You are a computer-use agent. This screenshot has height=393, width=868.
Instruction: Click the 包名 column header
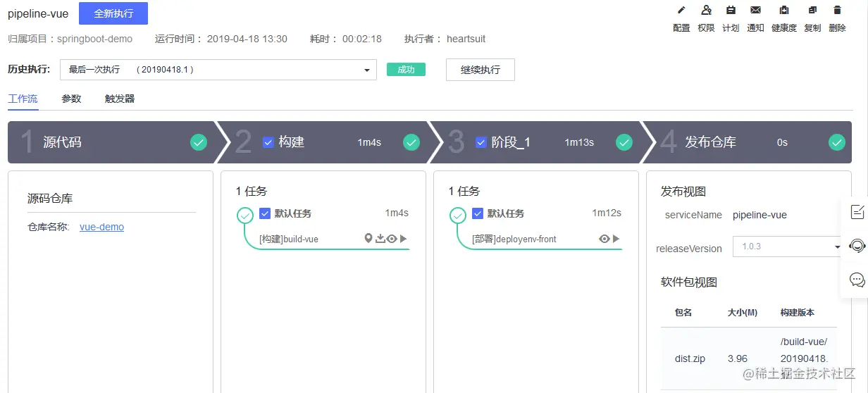pyautogui.click(x=683, y=312)
